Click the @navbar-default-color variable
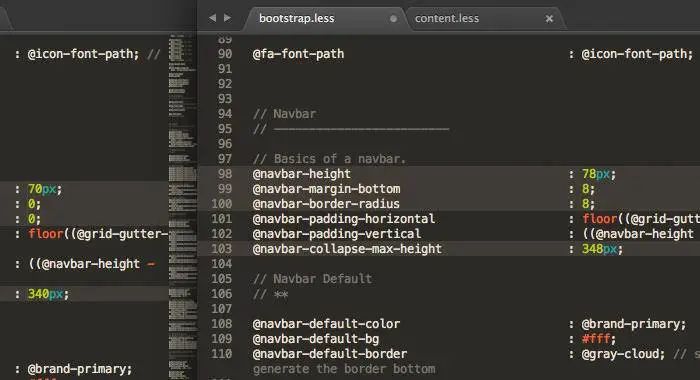 coord(326,324)
